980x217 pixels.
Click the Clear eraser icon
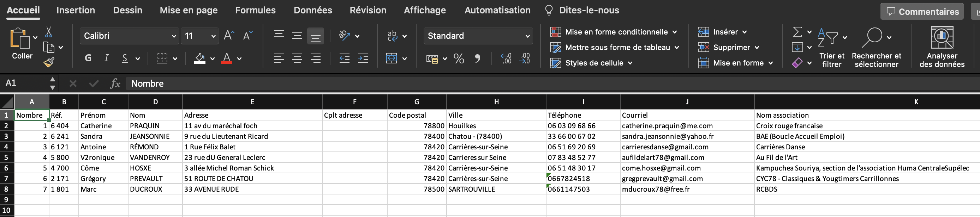coord(797,63)
